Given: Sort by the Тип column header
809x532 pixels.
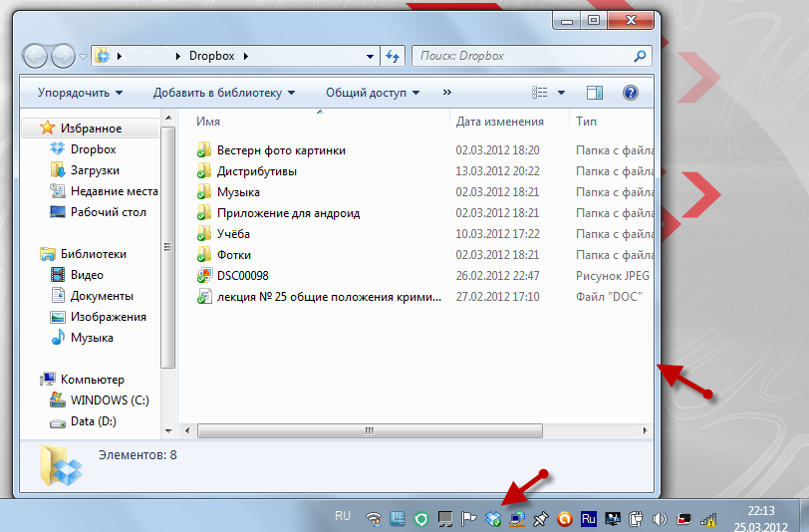Looking at the screenshot, I should [586, 122].
